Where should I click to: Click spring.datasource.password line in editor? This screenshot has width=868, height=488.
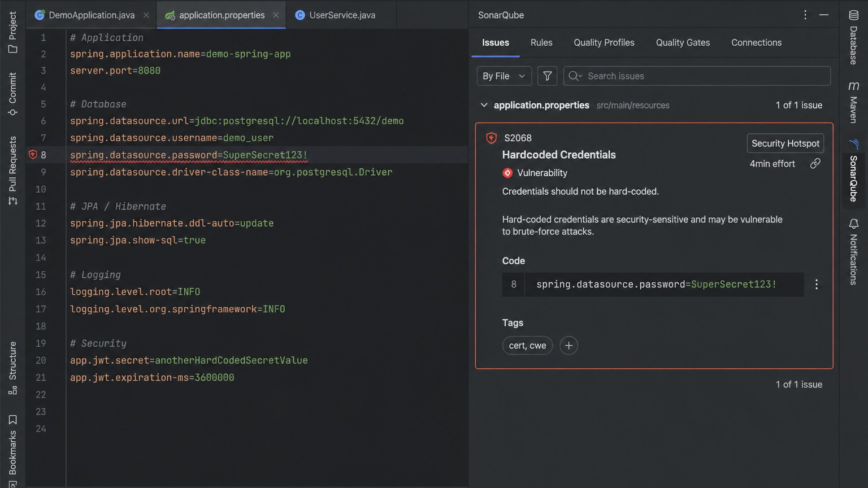point(189,155)
